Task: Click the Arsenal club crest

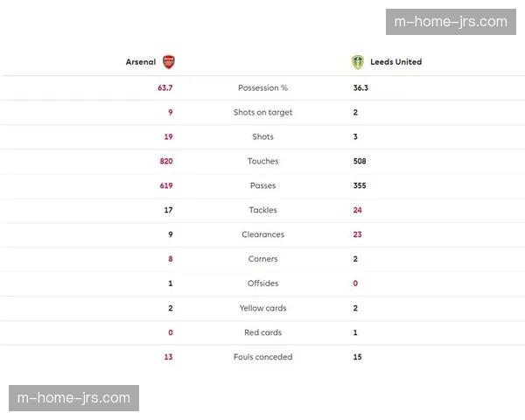Action: tap(169, 62)
